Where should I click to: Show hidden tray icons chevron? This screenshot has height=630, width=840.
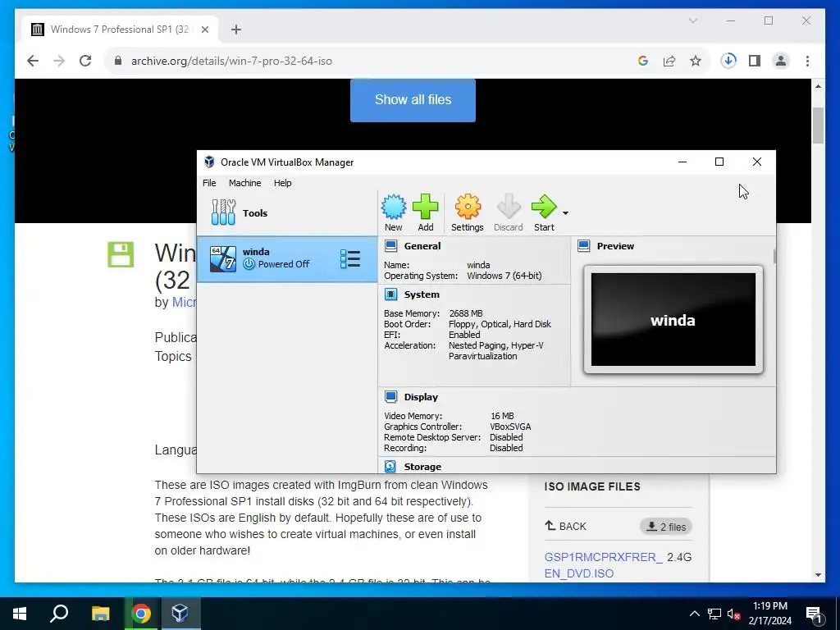coord(694,614)
